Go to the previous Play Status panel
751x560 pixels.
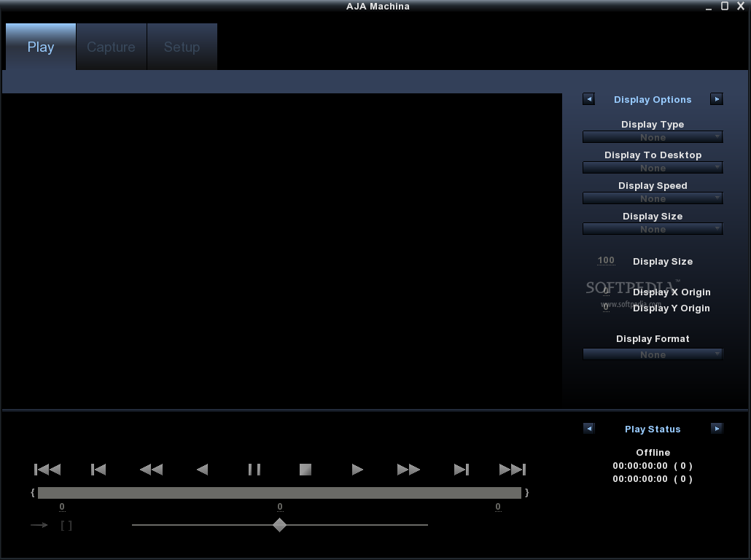[589, 428]
